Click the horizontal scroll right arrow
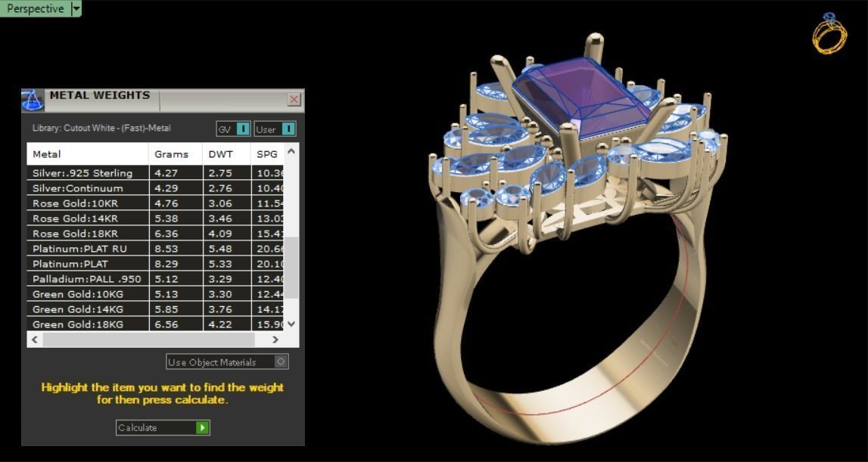The height and width of the screenshot is (462, 868). coord(275,340)
